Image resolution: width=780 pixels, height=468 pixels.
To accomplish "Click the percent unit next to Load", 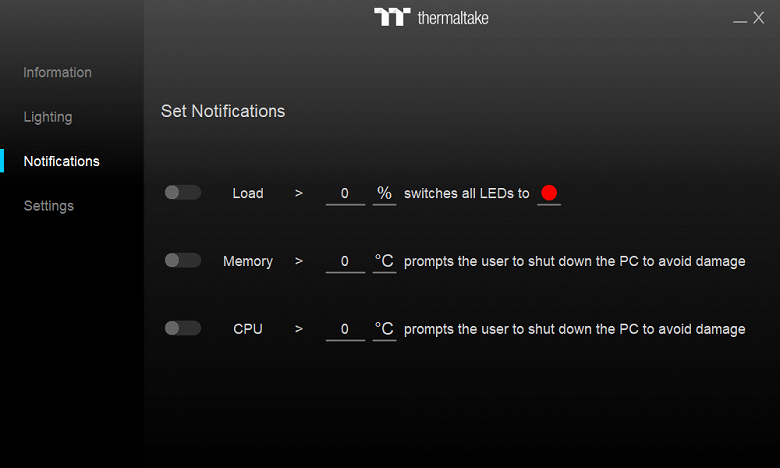I will 384,193.
